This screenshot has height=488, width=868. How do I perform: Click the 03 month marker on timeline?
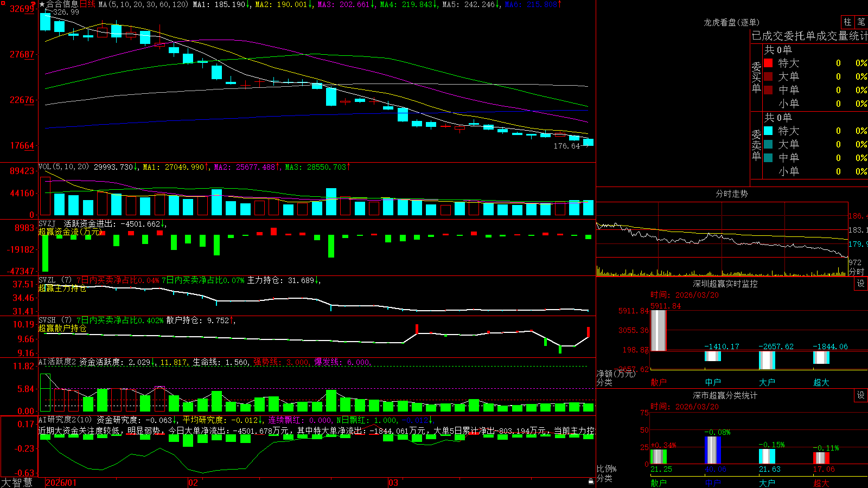[x=393, y=483]
